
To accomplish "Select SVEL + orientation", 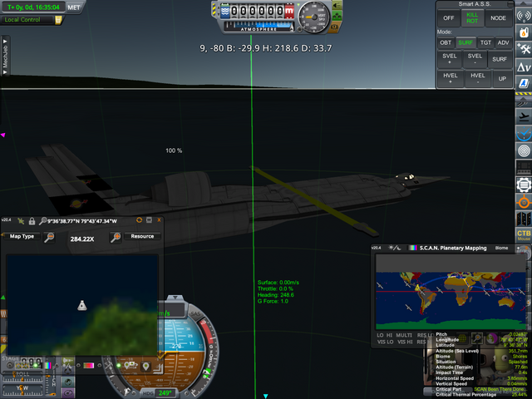I will click(x=450, y=59).
